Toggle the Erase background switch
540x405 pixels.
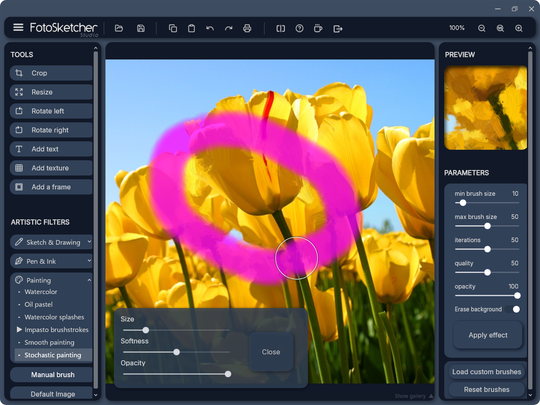click(x=512, y=309)
